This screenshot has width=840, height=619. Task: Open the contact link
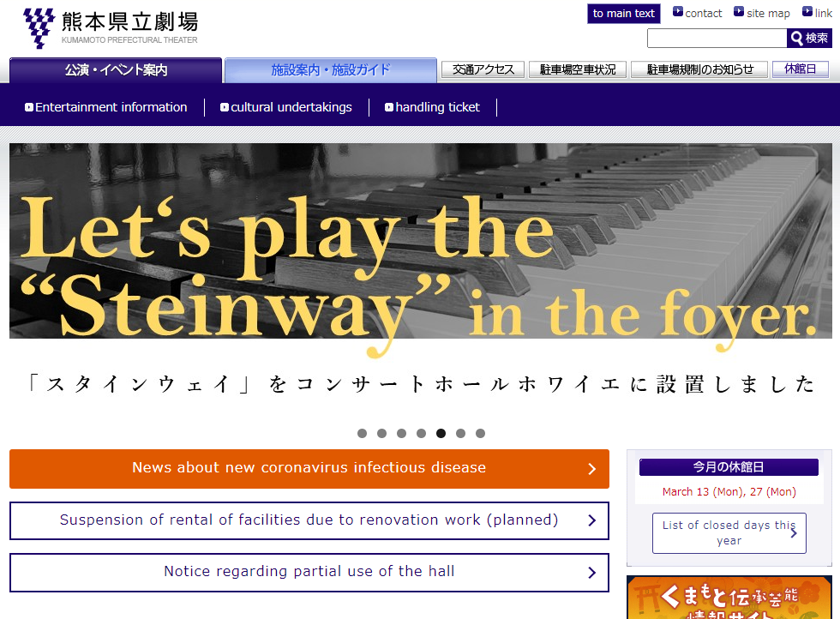click(x=698, y=13)
